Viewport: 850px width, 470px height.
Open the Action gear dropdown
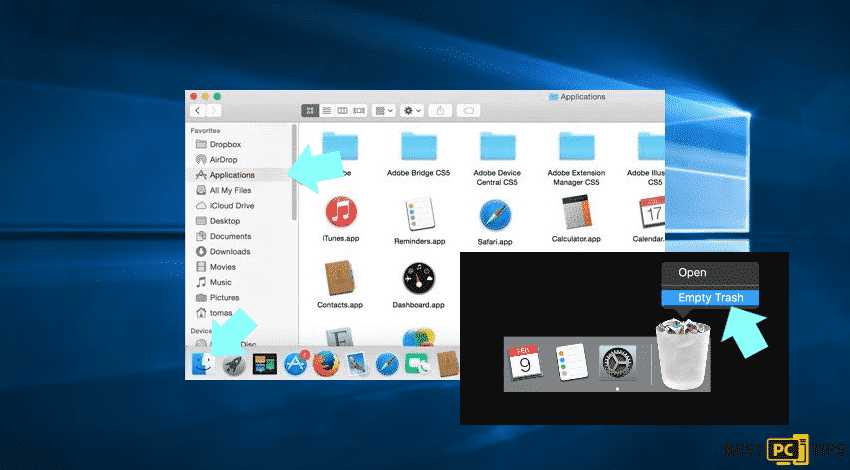(x=411, y=111)
